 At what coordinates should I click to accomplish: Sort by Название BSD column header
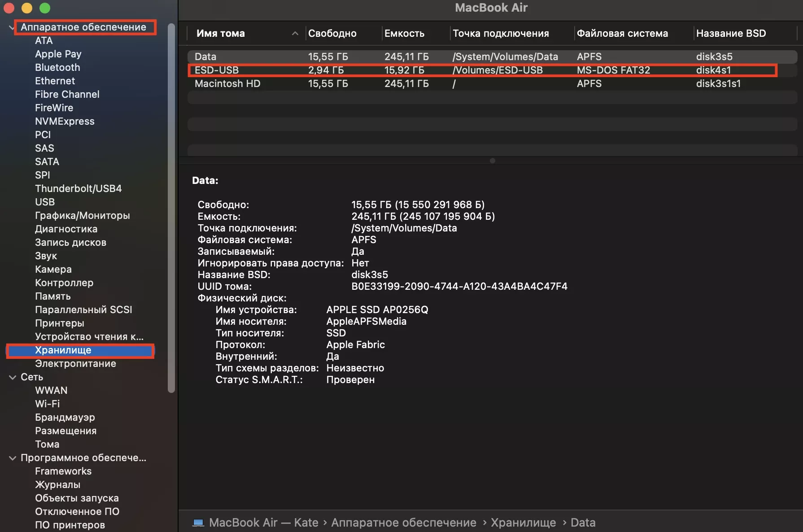point(731,33)
